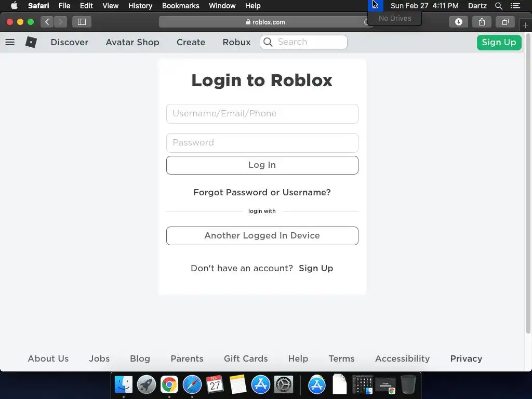Open the Create page
The width and height of the screenshot is (532, 399).
click(191, 42)
